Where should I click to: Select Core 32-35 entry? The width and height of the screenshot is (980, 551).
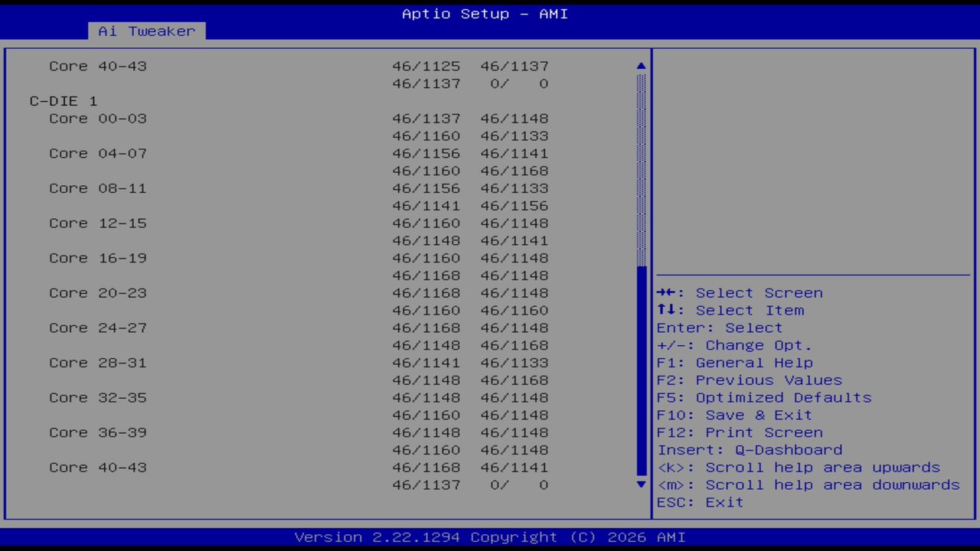(x=97, y=397)
